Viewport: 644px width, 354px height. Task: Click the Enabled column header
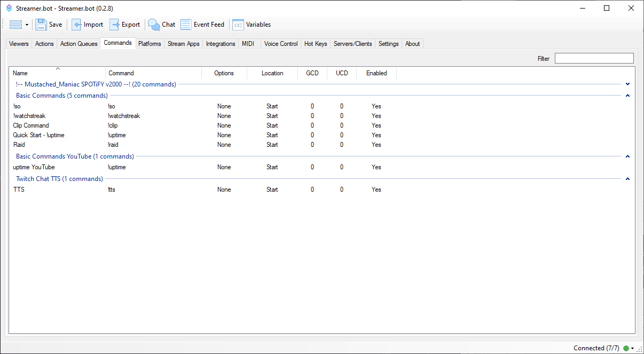(376, 73)
